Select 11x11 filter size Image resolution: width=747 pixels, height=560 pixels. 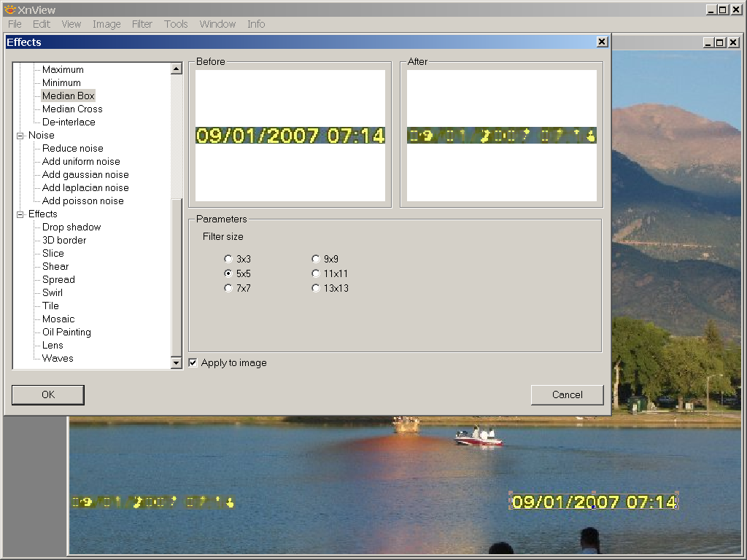click(315, 273)
